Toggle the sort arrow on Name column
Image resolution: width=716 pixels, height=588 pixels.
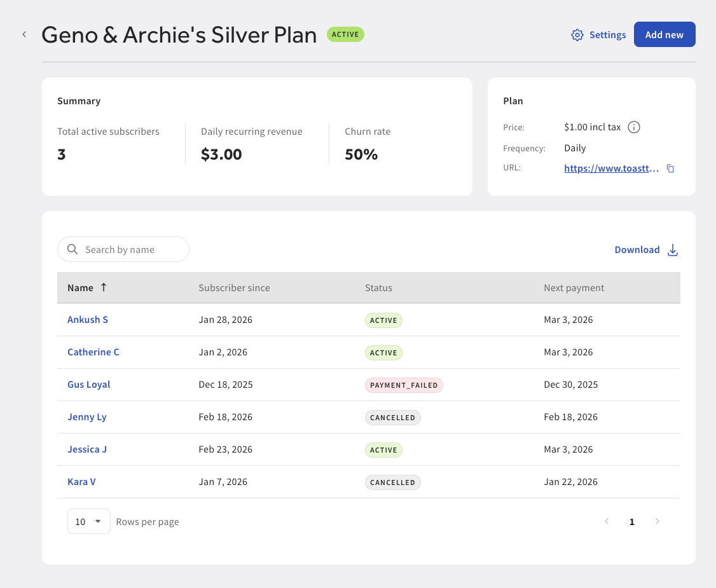point(105,287)
